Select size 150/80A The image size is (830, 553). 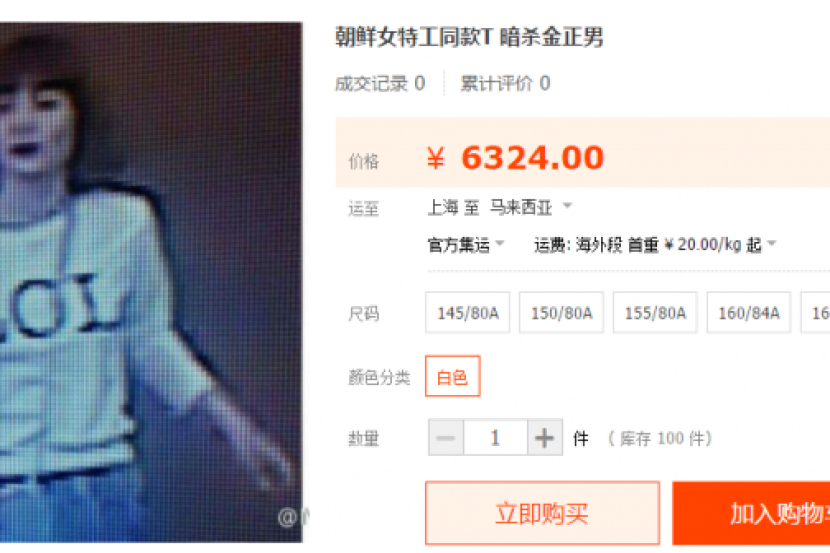pos(561,312)
